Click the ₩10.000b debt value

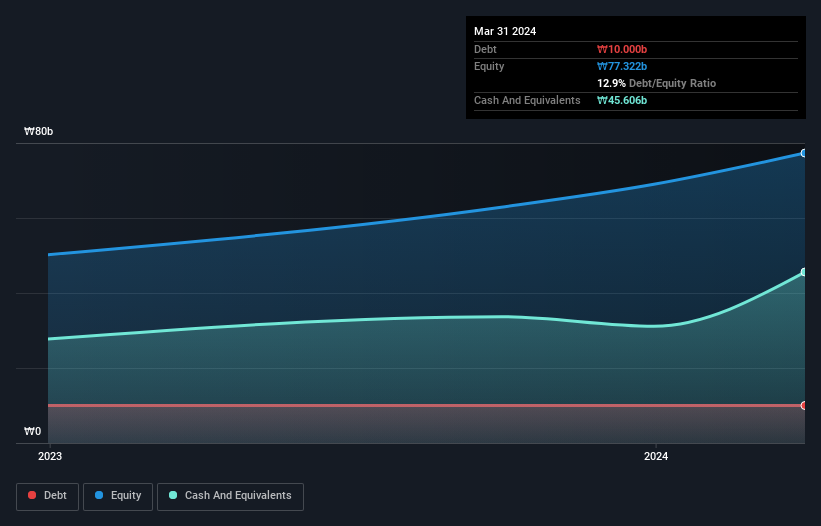pyautogui.click(x=622, y=49)
